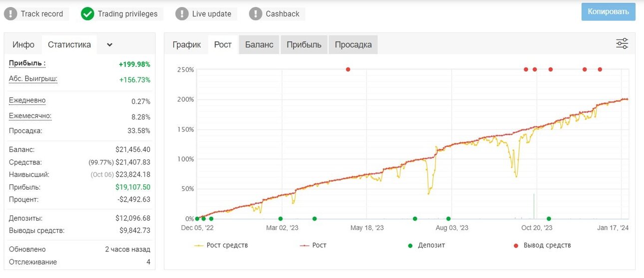Click the red withdrawal marker near May '23

coord(348,69)
